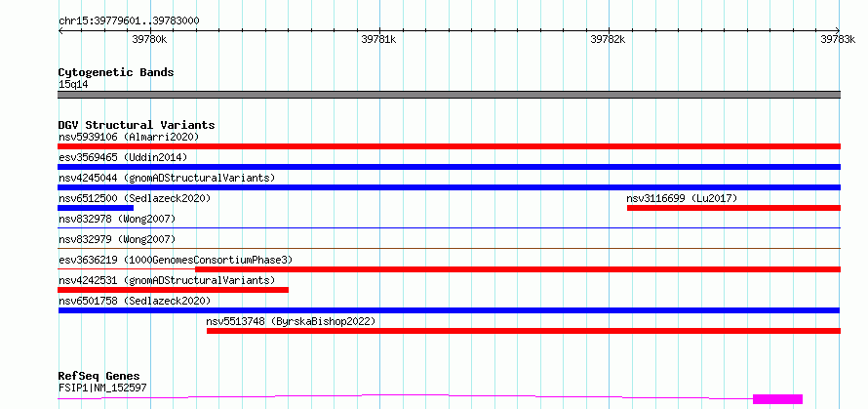868x409 pixels.
Task: Select the short blue nsv6512500 Sedlazeck2020 bar
Action: (x=96, y=208)
